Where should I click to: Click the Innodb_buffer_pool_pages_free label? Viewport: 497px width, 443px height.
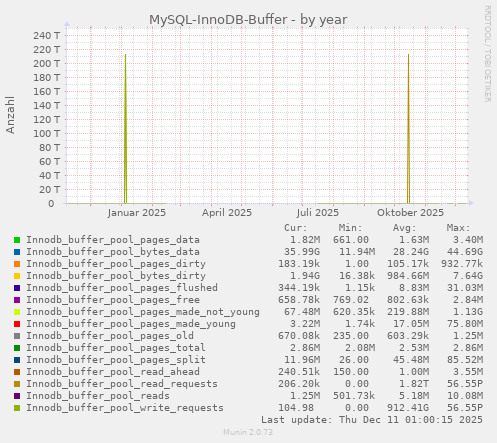click(113, 300)
